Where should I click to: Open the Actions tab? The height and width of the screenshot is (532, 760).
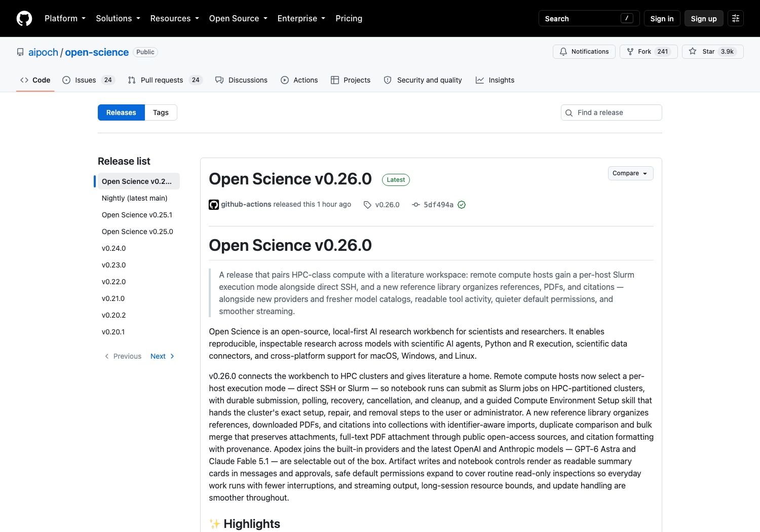[x=299, y=80]
